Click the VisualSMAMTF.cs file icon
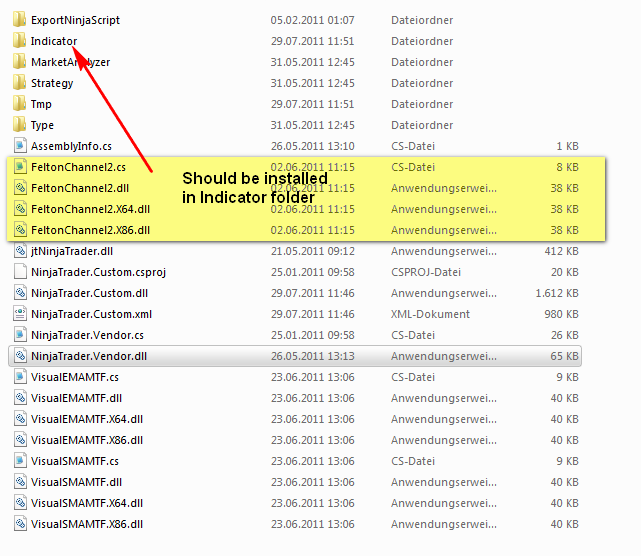 coord(20,461)
